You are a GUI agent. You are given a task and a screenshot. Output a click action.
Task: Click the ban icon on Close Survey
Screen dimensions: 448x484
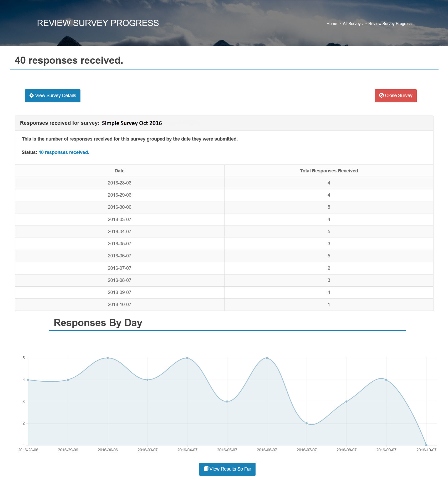coord(381,96)
